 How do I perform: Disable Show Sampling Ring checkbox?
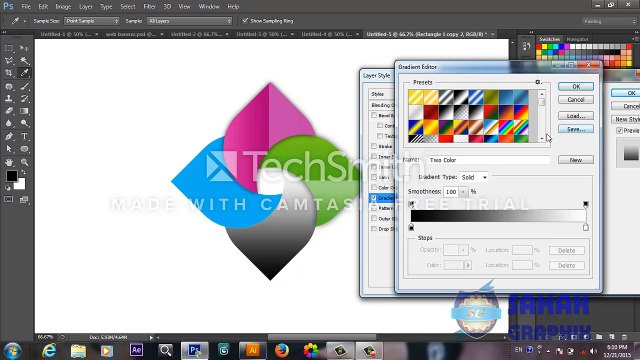coord(245,21)
